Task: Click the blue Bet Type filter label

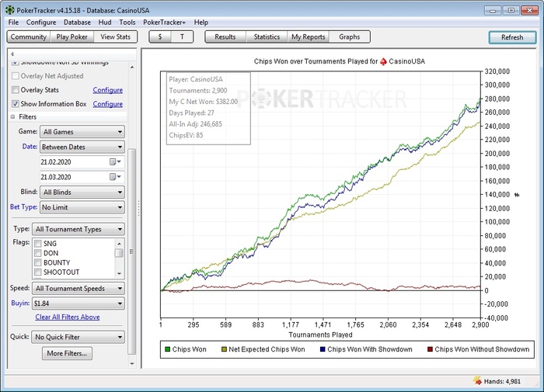Action: (23, 207)
